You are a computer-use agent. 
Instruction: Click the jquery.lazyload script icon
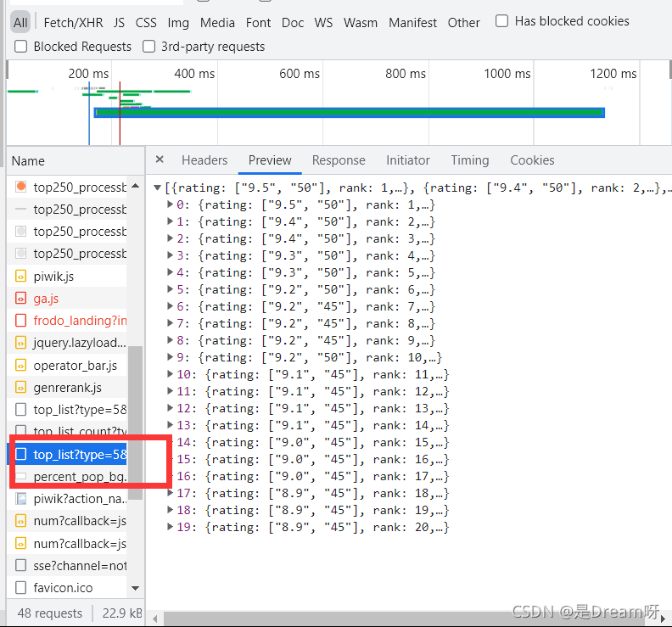[20, 343]
